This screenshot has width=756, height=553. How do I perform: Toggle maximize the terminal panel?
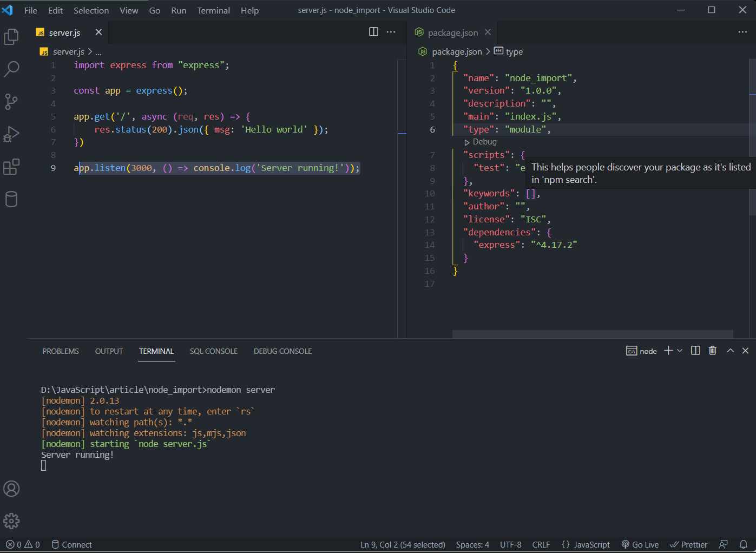730,351
